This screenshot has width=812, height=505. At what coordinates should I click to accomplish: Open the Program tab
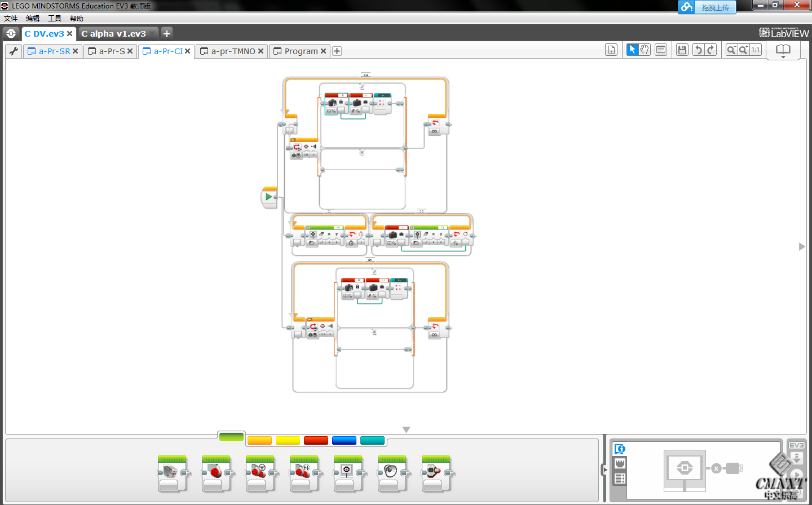(x=301, y=51)
